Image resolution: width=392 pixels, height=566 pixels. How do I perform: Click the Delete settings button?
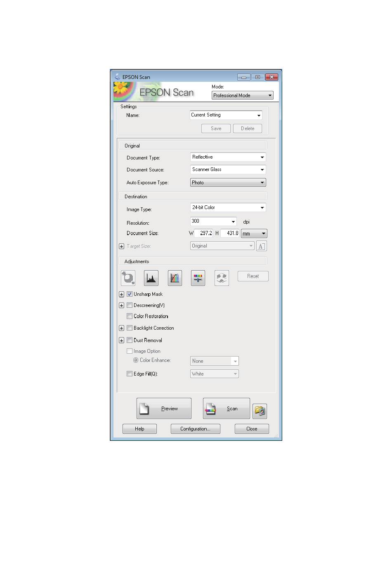248,128
